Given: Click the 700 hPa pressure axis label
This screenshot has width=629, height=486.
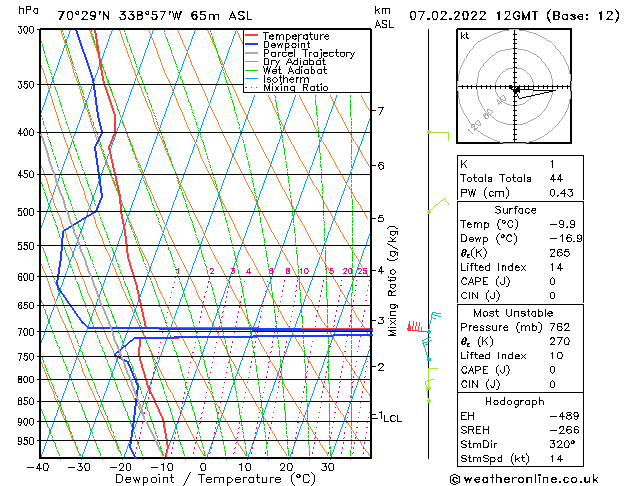Looking at the screenshot, I should [x=26, y=332].
